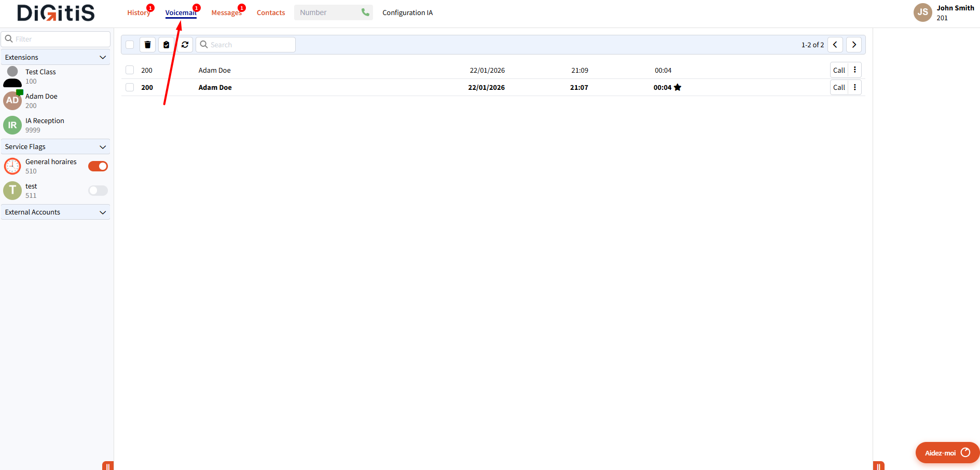The height and width of the screenshot is (470, 980).
Task: Open the three-dot menu for the unread voicemail
Action: click(x=855, y=87)
